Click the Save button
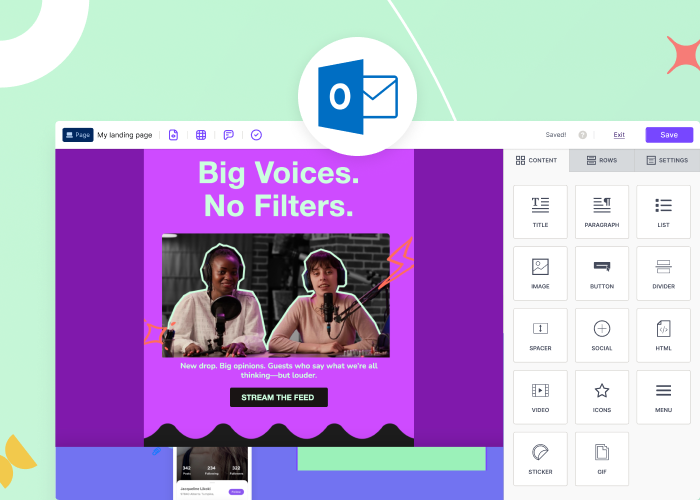The image size is (700, 500). pos(669,135)
